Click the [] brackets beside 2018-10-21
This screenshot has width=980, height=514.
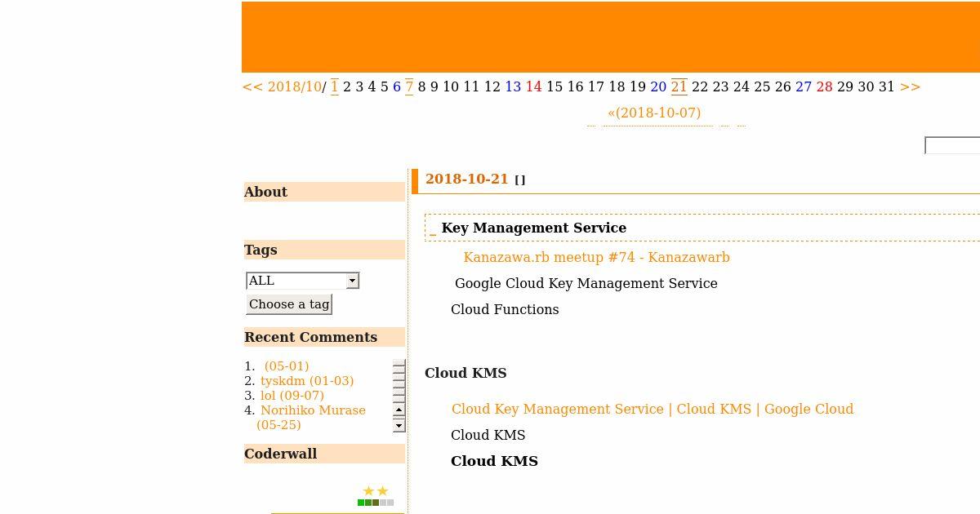tap(520, 180)
